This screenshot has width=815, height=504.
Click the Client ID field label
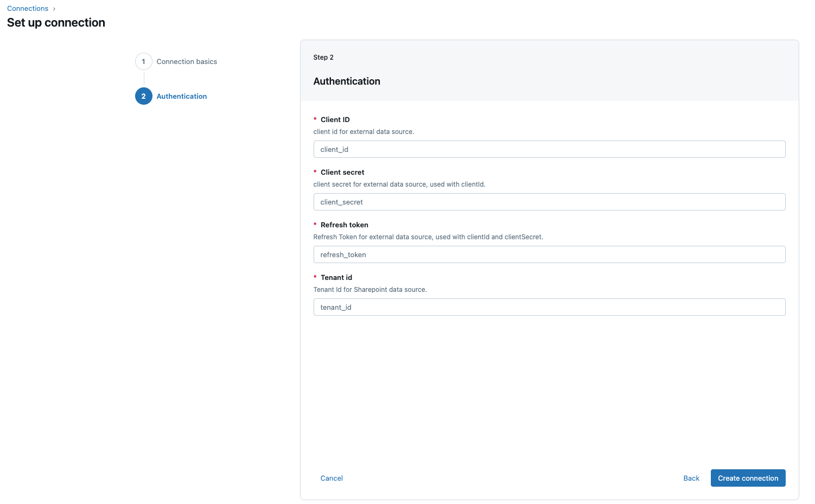point(335,119)
